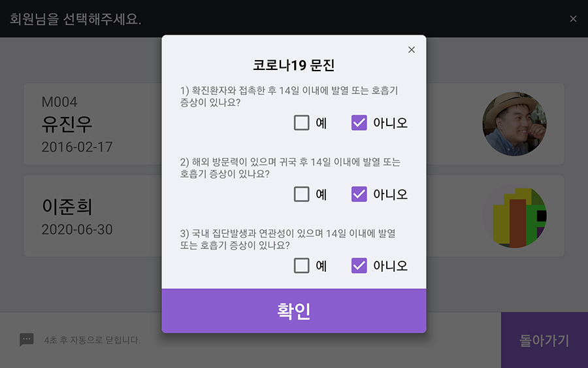Click the 아니오 label of question 2

tap(390, 194)
